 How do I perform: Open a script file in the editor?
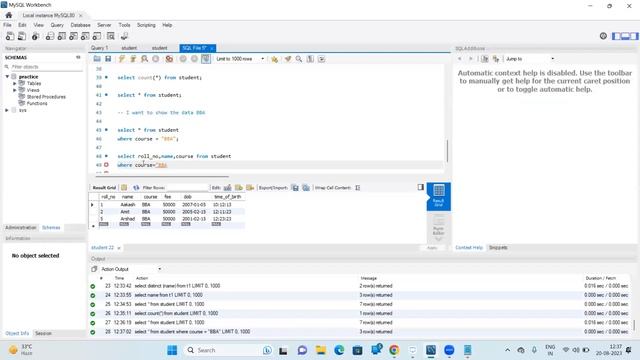tap(97, 59)
